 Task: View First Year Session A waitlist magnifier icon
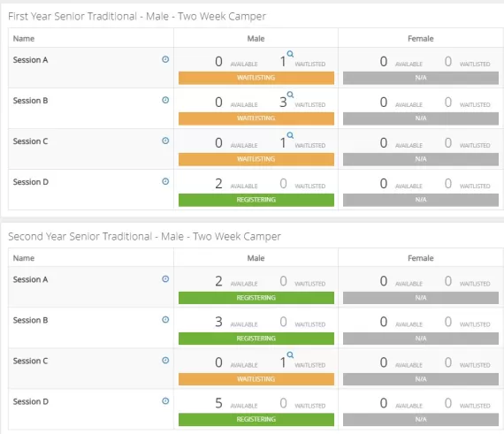click(290, 54)
